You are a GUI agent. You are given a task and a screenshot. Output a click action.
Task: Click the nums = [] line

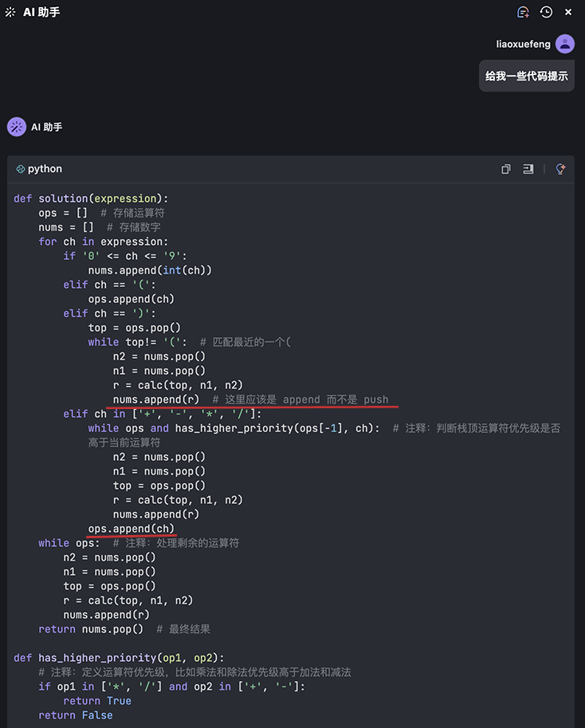pos(100,227)
